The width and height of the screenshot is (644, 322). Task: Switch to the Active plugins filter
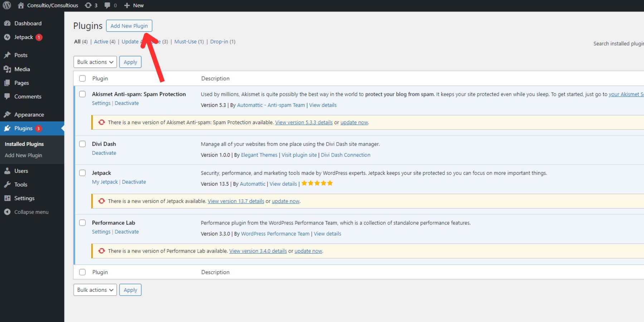click(x=101, y=41)
